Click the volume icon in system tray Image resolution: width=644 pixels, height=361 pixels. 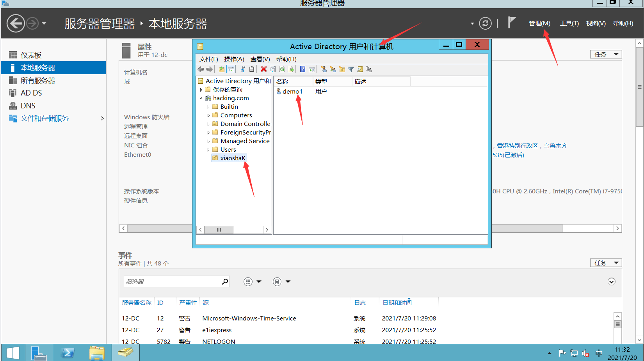tap(586, 353)
